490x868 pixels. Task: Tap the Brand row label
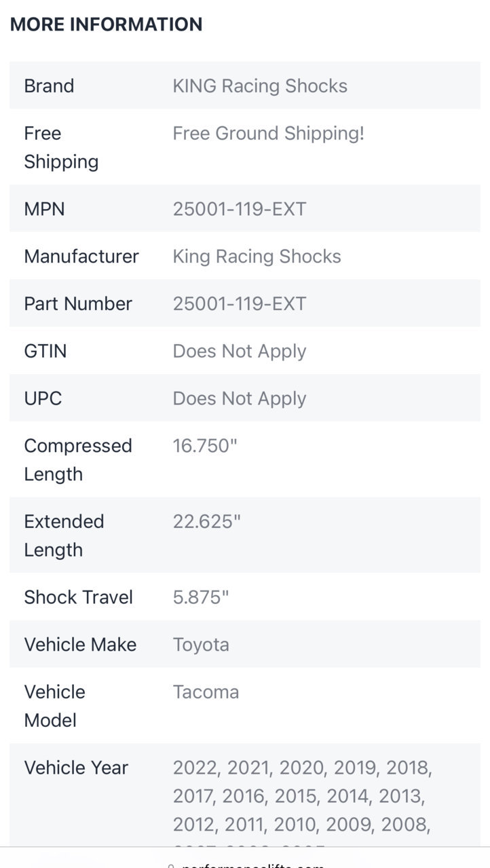click(x=49, y=86)
